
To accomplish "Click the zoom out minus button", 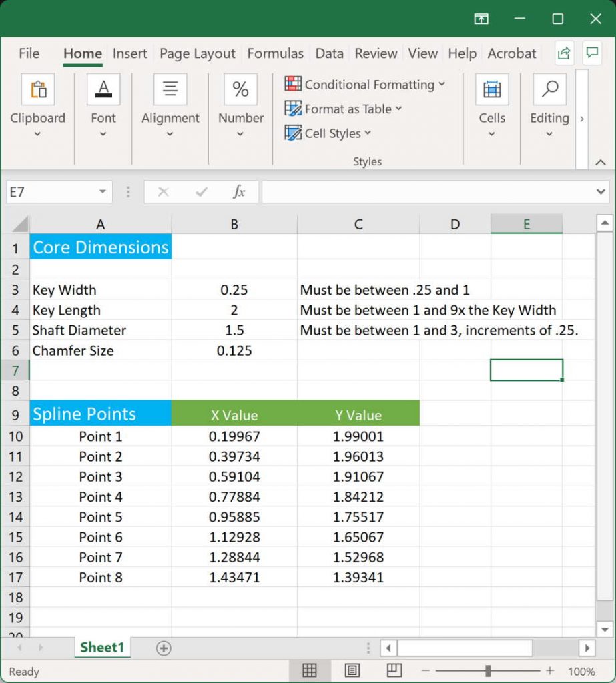I will (426, 671).
